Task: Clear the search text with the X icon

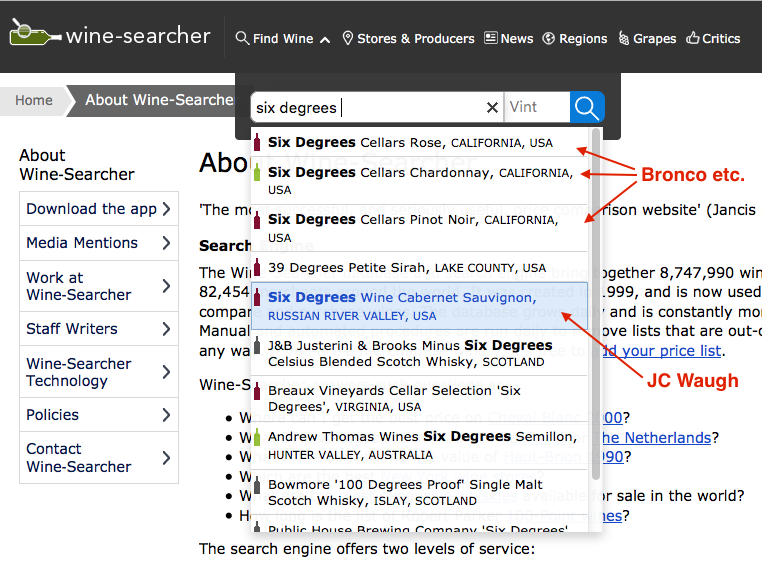Action: click(x=492, y=107)
